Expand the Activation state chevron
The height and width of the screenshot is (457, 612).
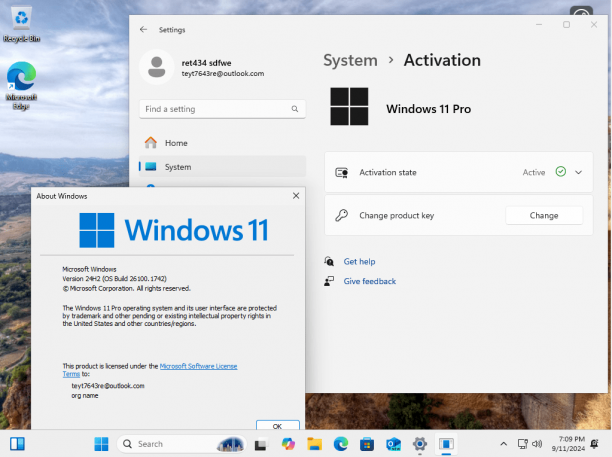(578, 172)
